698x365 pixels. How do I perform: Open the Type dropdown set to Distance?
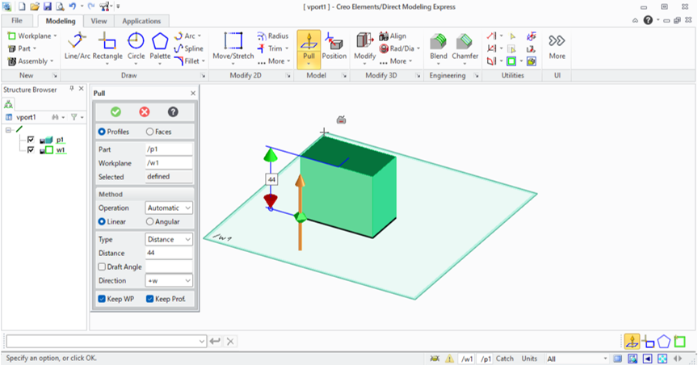(169, 239)
